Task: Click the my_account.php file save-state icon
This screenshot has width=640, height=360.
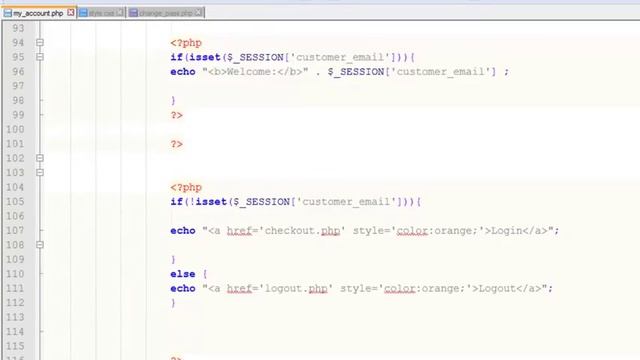Action: (8, 13)
